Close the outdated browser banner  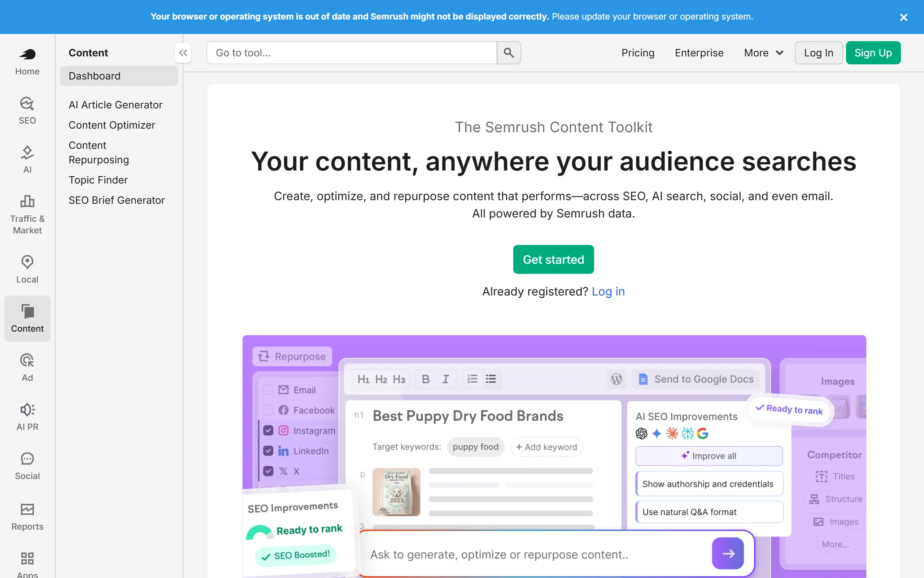903,17
